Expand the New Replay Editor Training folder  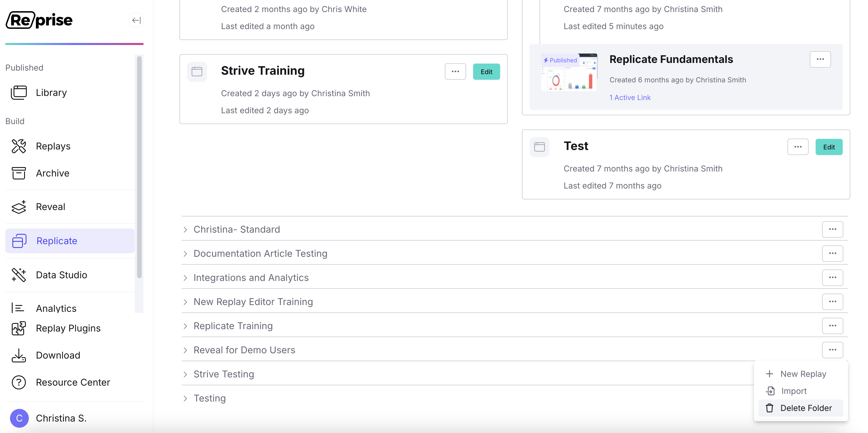point(185,302)
